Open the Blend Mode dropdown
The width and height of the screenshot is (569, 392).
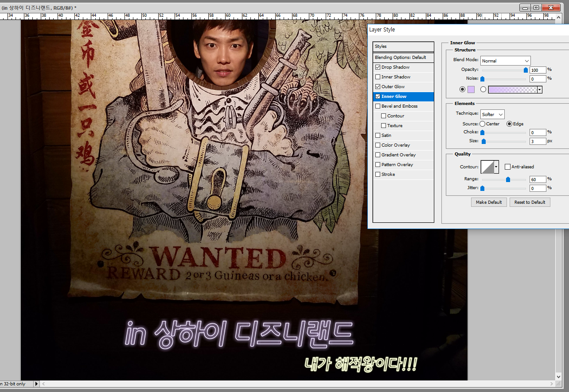coord(506,61)
